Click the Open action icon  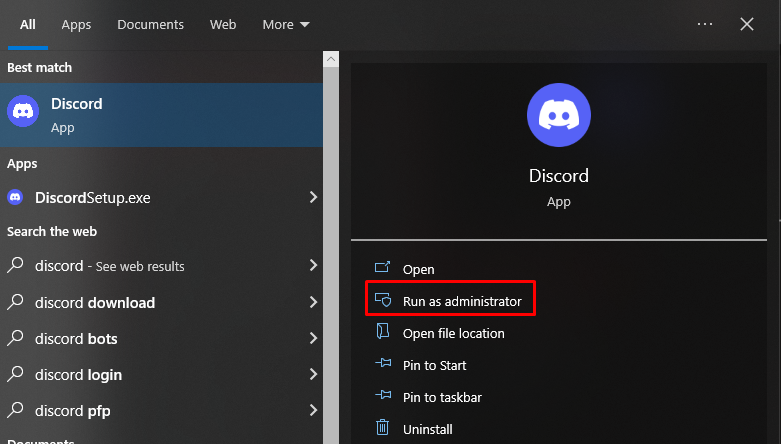[x=383, y=267]
